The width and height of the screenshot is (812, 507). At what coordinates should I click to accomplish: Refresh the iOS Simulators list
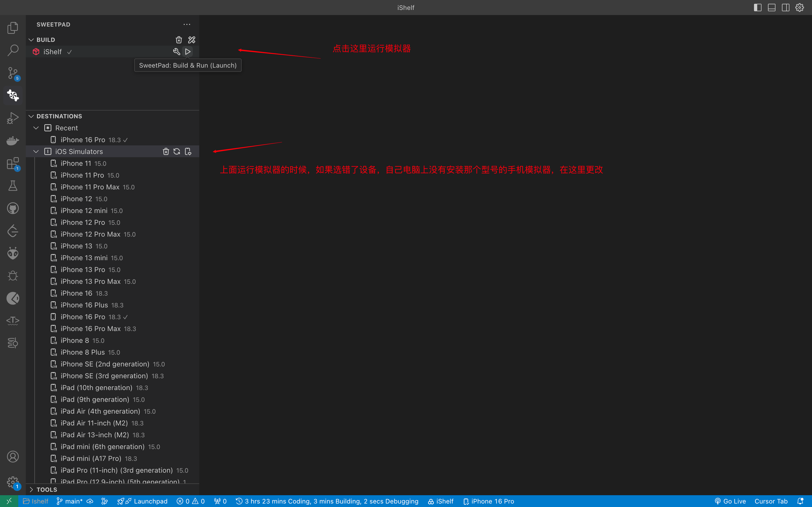177,152
